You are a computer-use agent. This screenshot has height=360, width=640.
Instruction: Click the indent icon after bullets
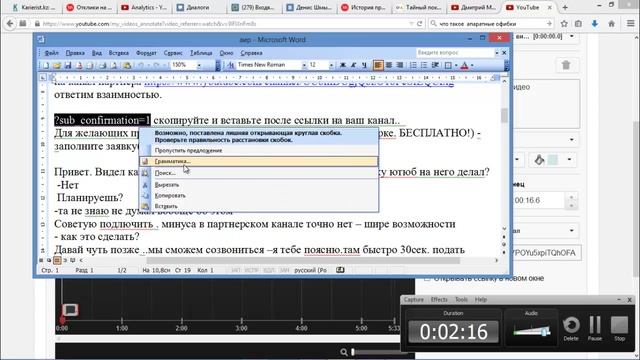point(436,65)
